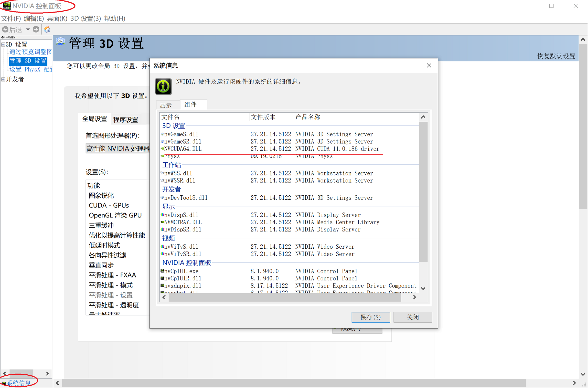Click the green info icon in dialog
Screen dimensions: 588x390
coord(163,86)
